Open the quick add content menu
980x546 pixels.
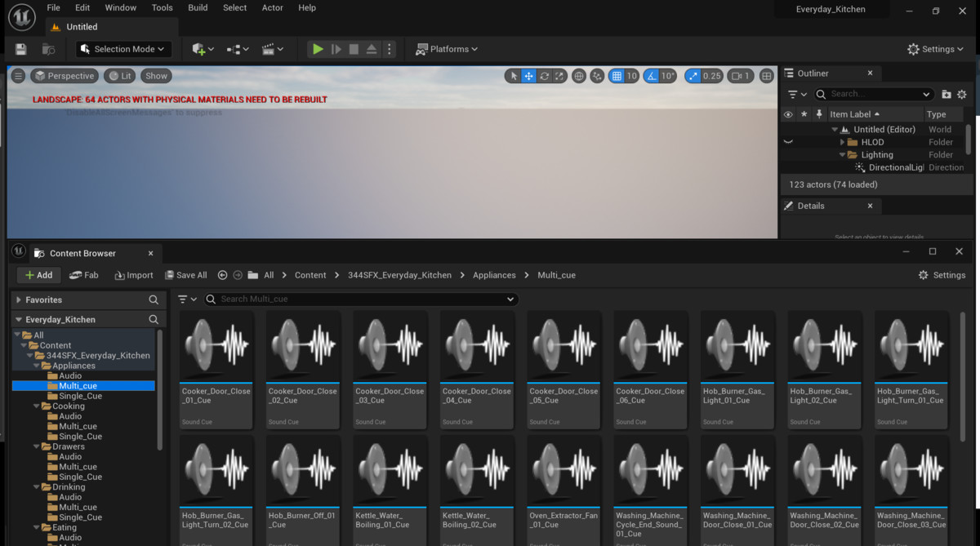tap(203, 49)
